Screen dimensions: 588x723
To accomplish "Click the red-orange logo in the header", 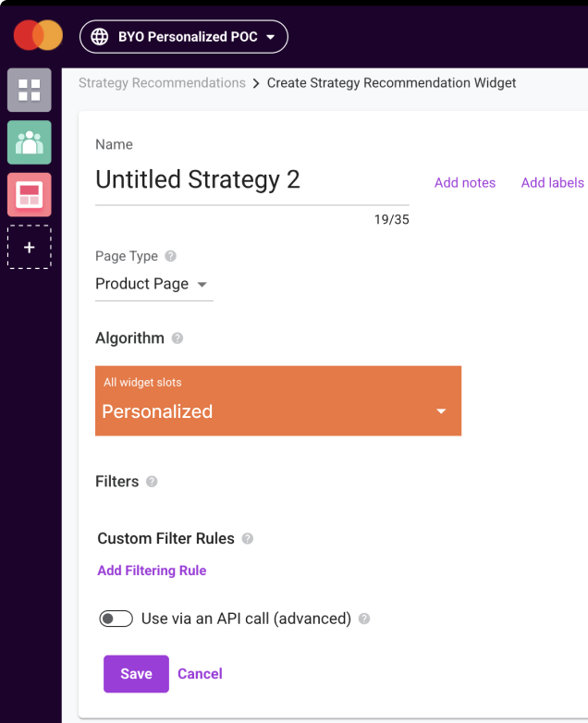I will [38, 35].
